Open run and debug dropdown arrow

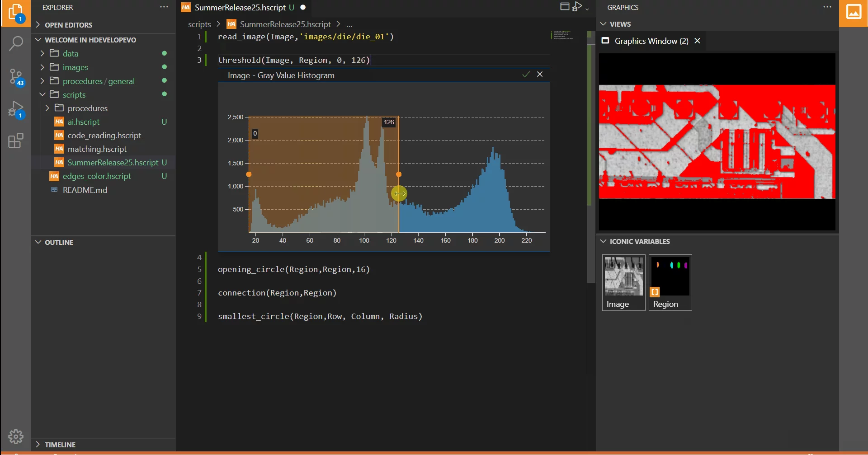pyautogui.click(x=587, y=9)
